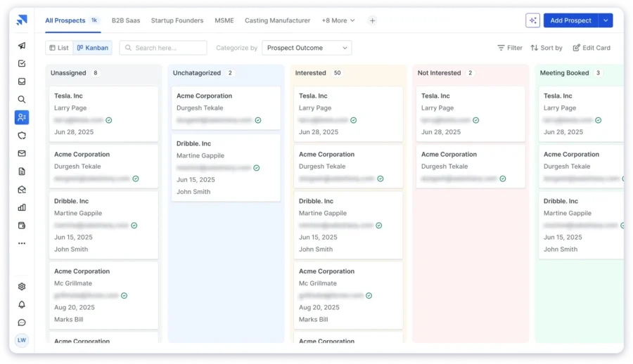This screenshot has width=633, height=364.
Task: Open the opened-envelope sidebar icon
Action: 22,190
